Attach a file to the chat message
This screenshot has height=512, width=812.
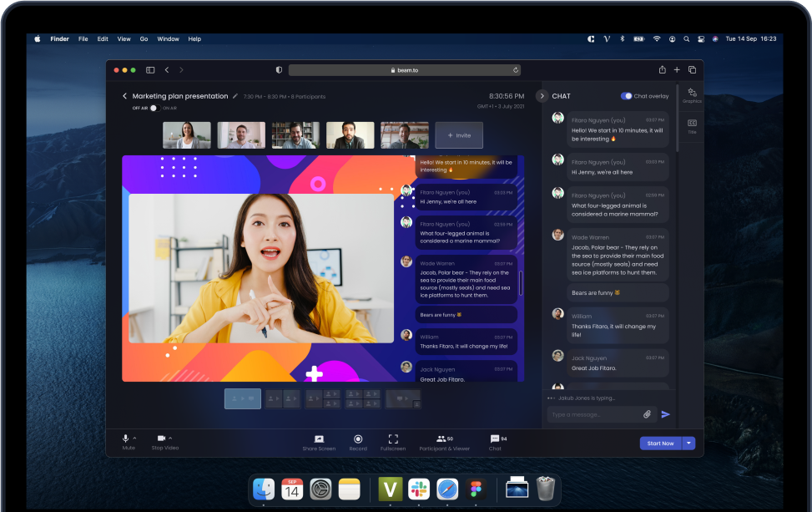click(x=648, y=414)
